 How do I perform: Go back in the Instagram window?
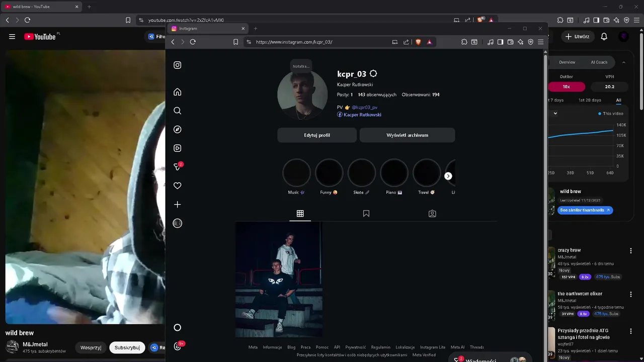coord(173,42)
